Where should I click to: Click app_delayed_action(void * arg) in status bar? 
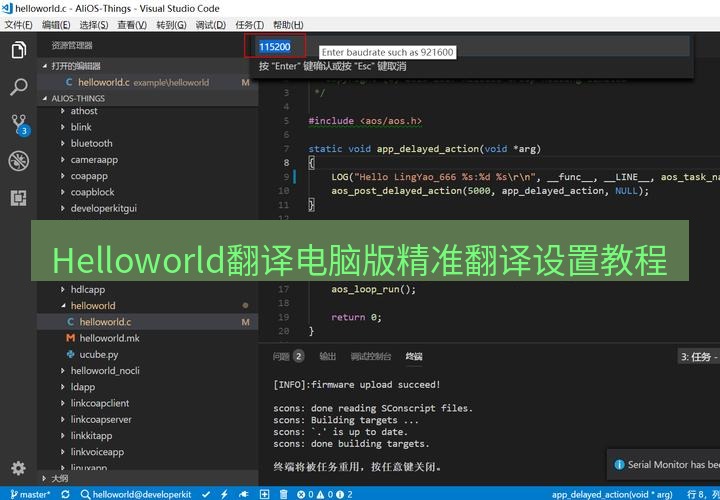click(613, 494)
